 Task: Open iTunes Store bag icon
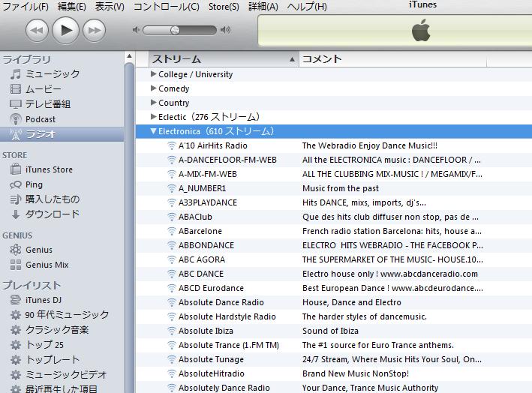pos(16,169)
